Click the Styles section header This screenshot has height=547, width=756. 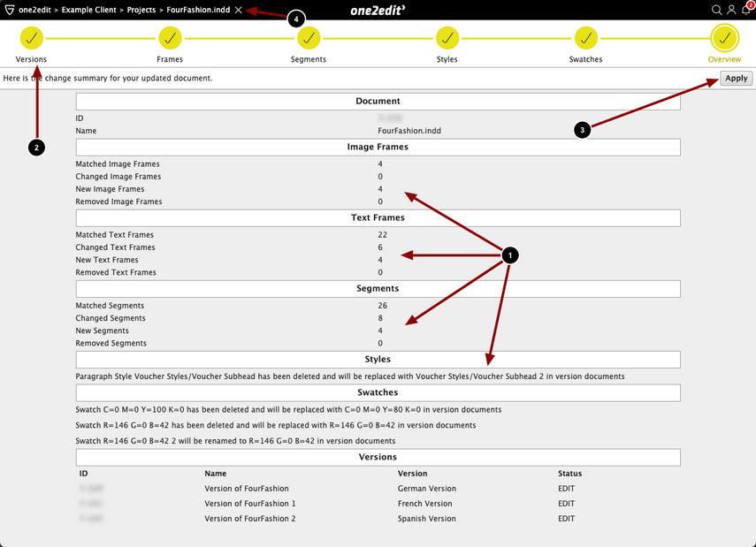[x=378, y=360]
